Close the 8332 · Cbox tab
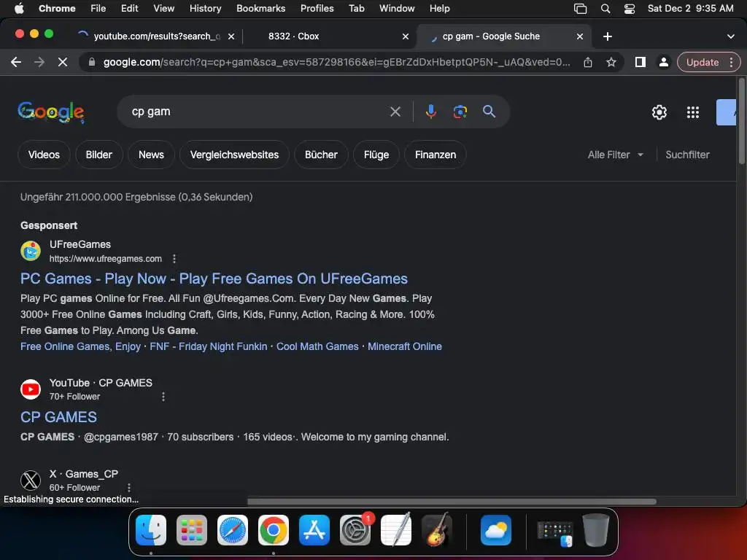Viewport: 747px width, 560px height. point(406,36)
